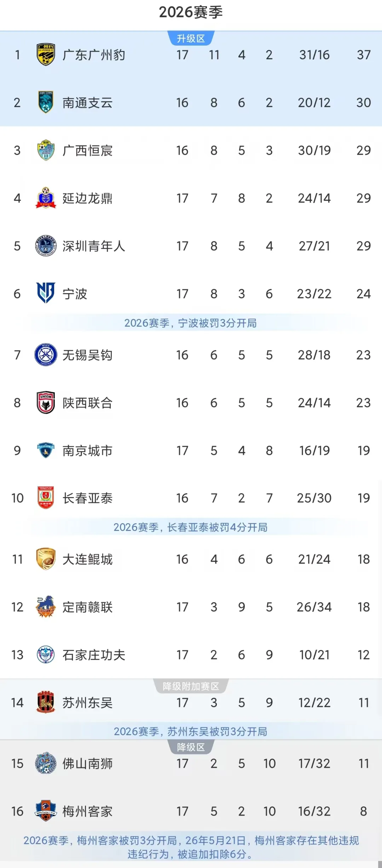Tap the 陕西联合 Union badge
Screen dimensions: 382x868
[46, 402]
